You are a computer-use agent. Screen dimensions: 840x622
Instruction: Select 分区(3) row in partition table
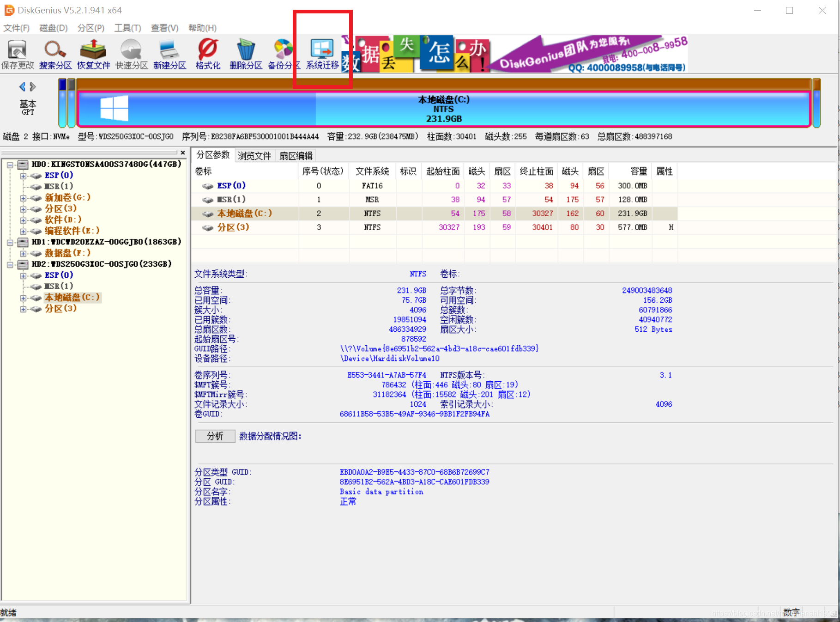434,227
